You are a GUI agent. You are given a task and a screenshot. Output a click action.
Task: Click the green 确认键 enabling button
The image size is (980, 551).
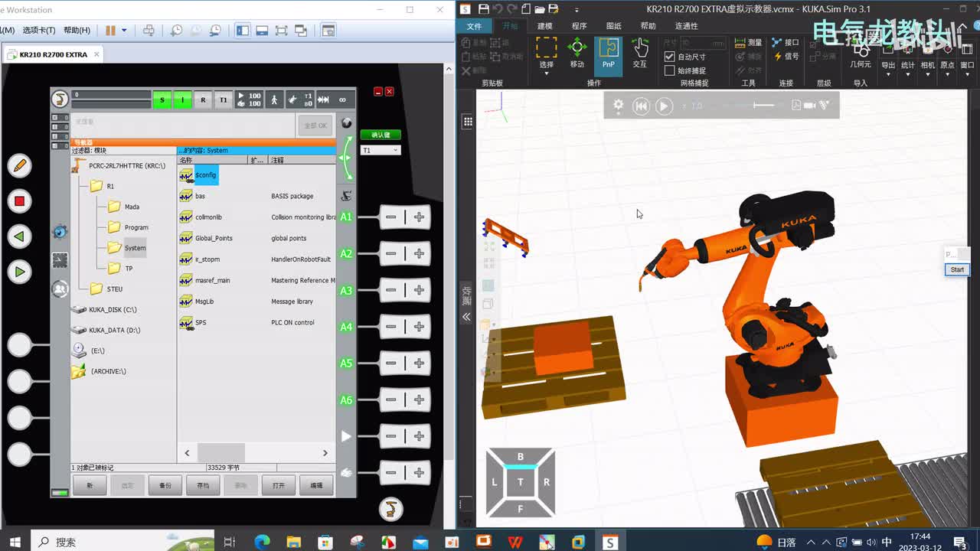[x=381, y=135]
